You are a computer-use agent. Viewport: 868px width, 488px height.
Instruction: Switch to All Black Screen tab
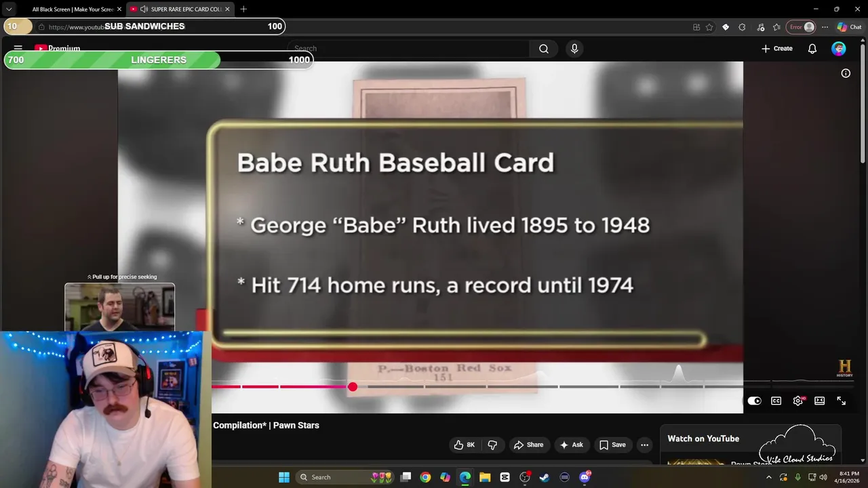click(72, 9)
